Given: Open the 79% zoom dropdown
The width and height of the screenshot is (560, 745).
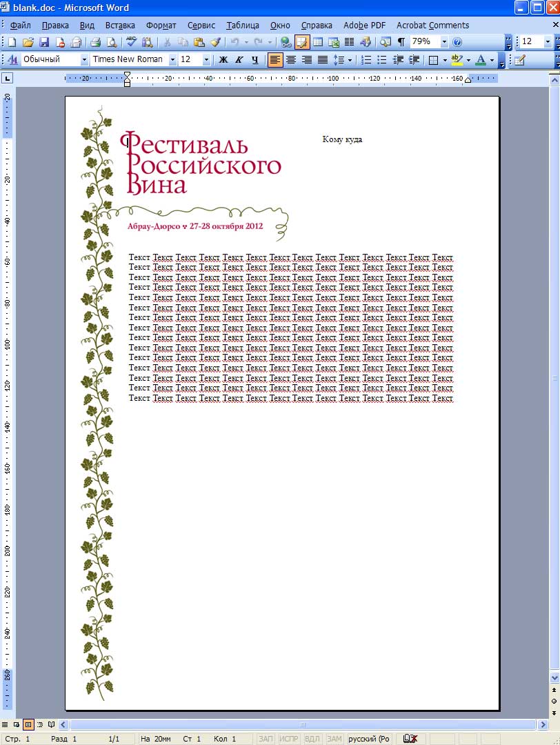Looking at the screenshot, I should pos(444,42).
